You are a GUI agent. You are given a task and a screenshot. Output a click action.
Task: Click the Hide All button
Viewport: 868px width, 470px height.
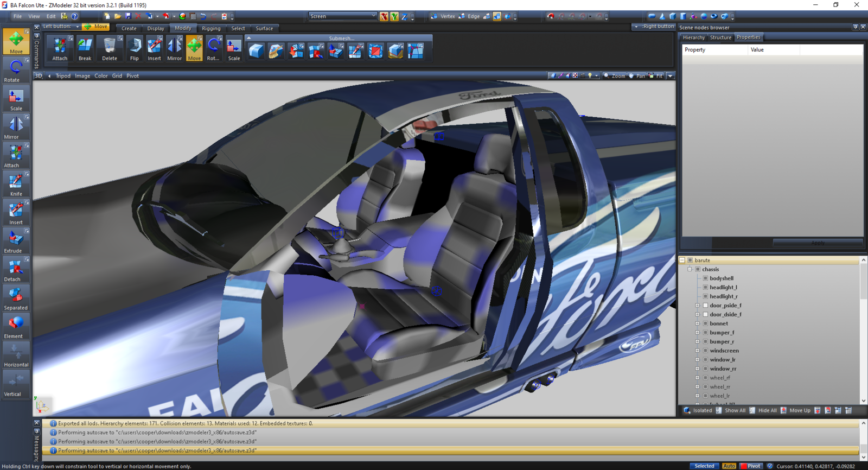[767, 410]
